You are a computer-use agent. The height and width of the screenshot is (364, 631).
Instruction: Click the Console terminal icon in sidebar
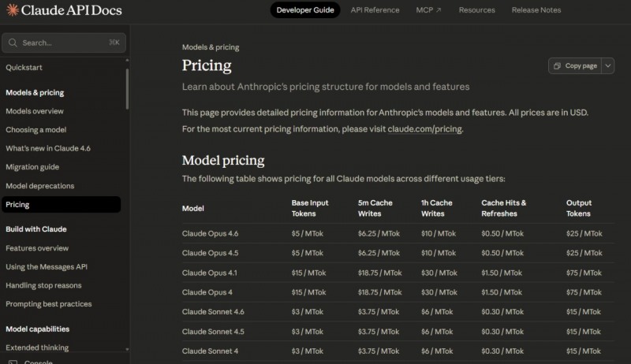[x=13, y=362]
